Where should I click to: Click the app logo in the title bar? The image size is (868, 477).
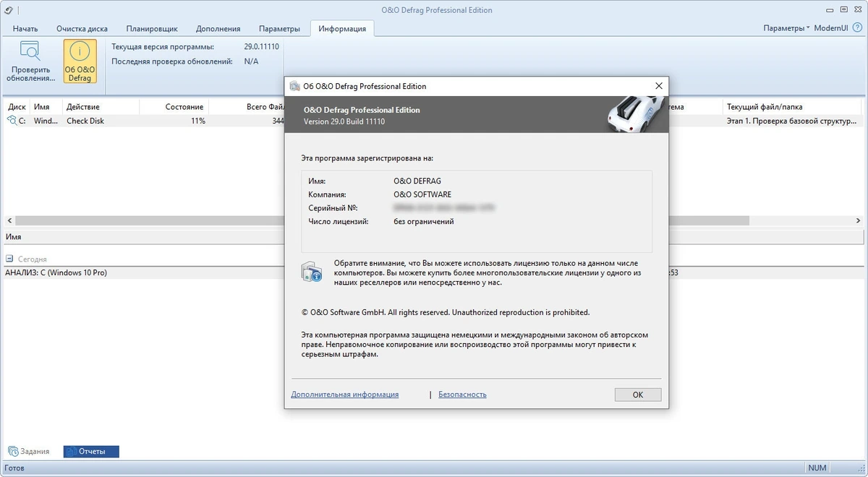8,10
